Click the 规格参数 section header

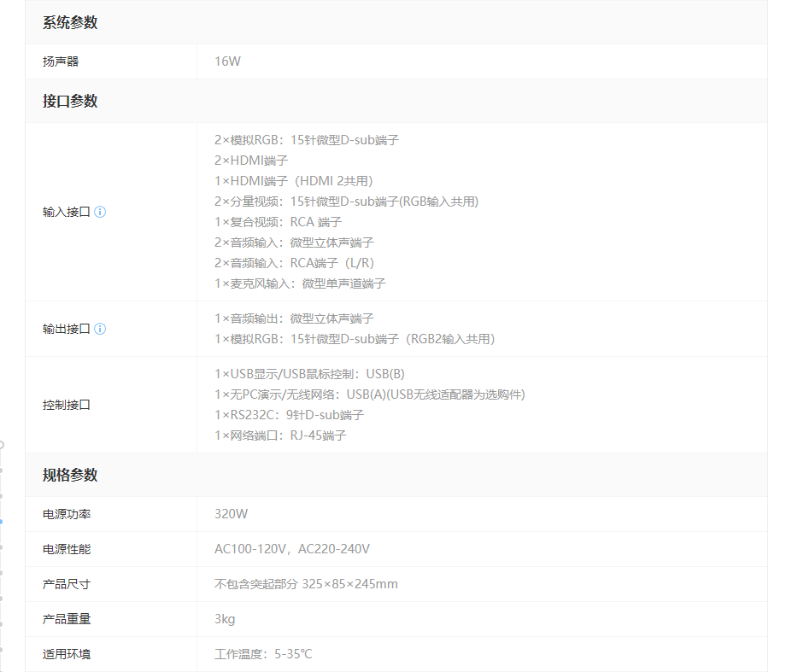(x=70, y=475)
